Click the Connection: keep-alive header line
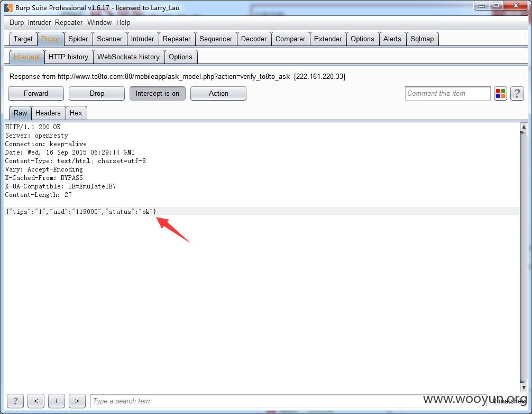 click(46, 144)
